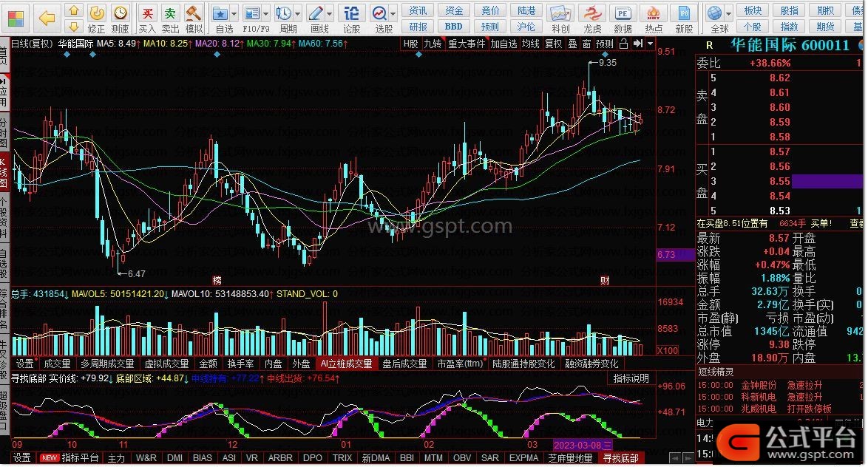Click the lock icon on chart toolbar

click(623, 44)
